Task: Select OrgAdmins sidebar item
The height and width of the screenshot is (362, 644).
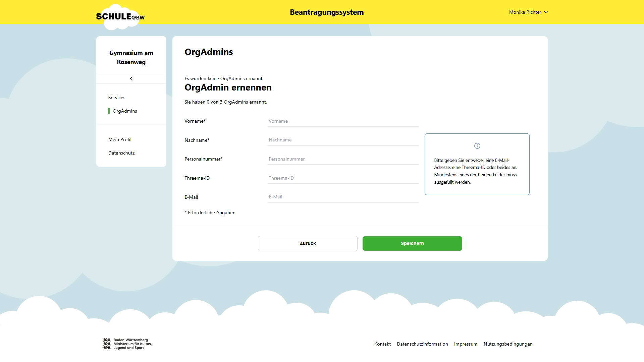Action: 125,111
